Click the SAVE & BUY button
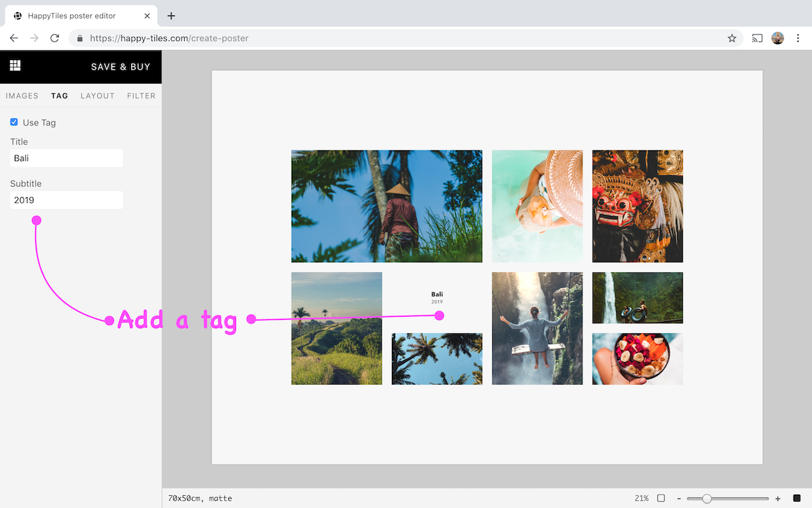The width and height of the screenshot is (812, 508). pos(120,66)
